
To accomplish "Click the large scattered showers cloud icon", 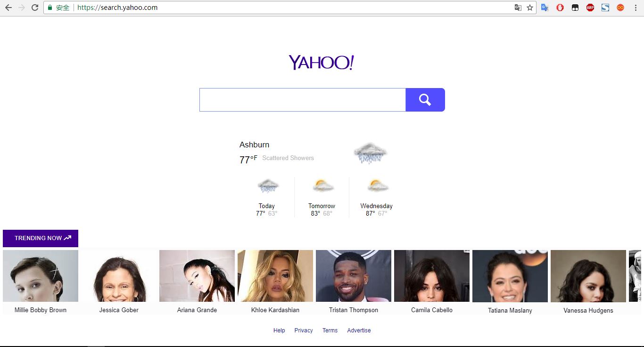I will point(370,153).
